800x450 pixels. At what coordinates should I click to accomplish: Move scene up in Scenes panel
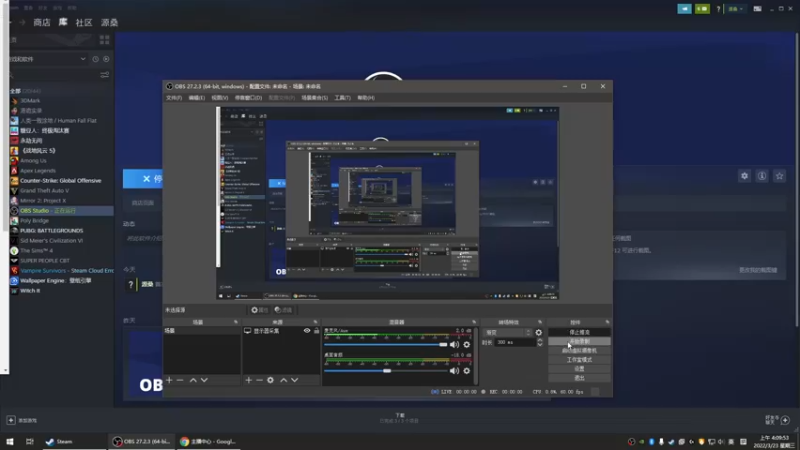click(193, 380)
